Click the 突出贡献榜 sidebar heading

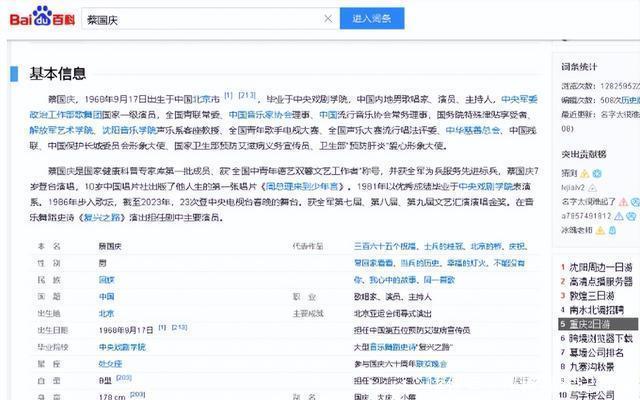click(583, 154)
